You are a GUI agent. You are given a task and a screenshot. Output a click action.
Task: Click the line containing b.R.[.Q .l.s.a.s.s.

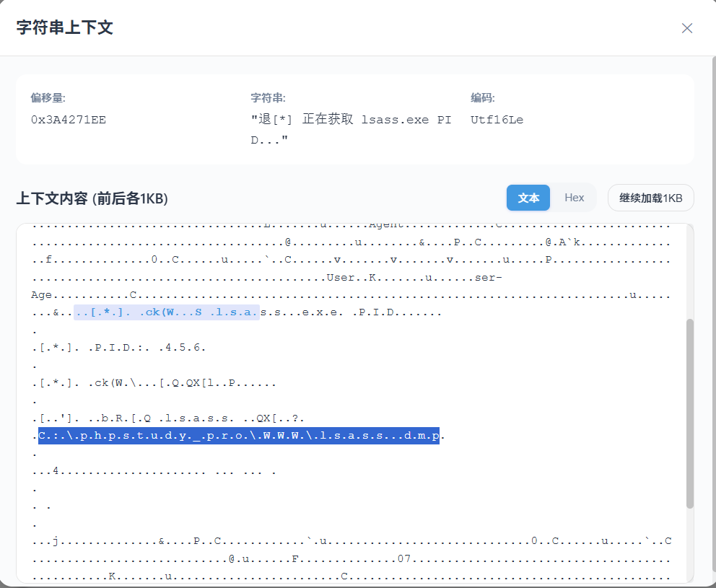pyautogui.click(x=168, y=418)
